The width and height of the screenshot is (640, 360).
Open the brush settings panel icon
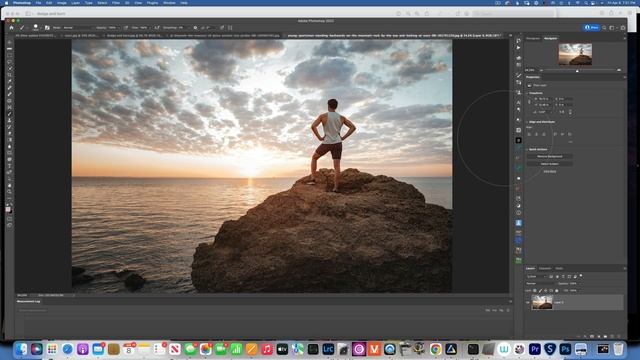pyautogui.click(x=47, y=28)
